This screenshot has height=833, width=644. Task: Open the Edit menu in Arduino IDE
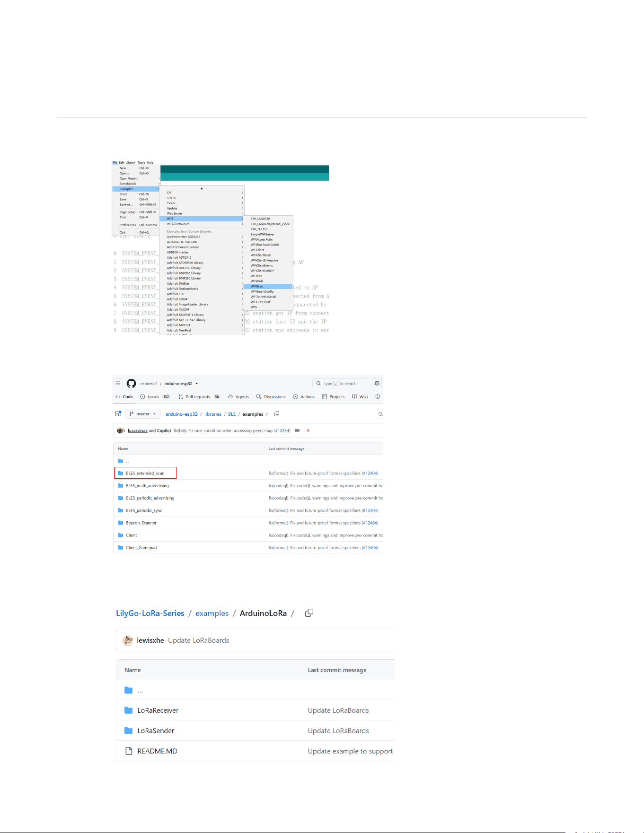pos(122,162)
